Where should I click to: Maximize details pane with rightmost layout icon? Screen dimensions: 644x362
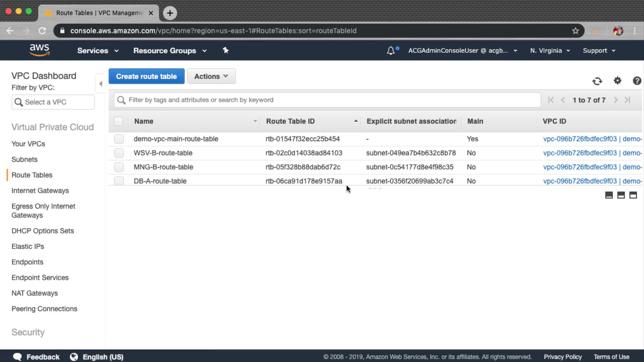click(x=633, y=195)
